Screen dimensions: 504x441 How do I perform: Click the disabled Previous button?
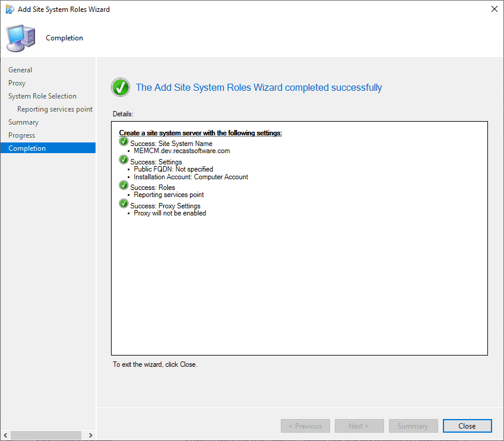coord(305,426)
